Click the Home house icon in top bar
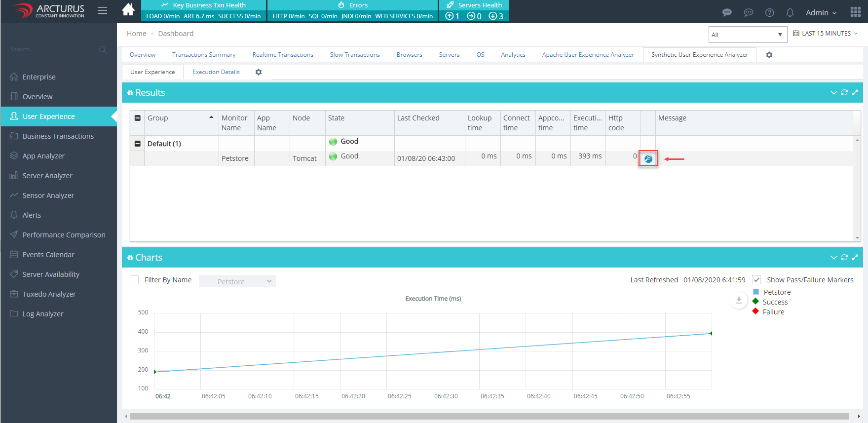 tap(128, 10)
